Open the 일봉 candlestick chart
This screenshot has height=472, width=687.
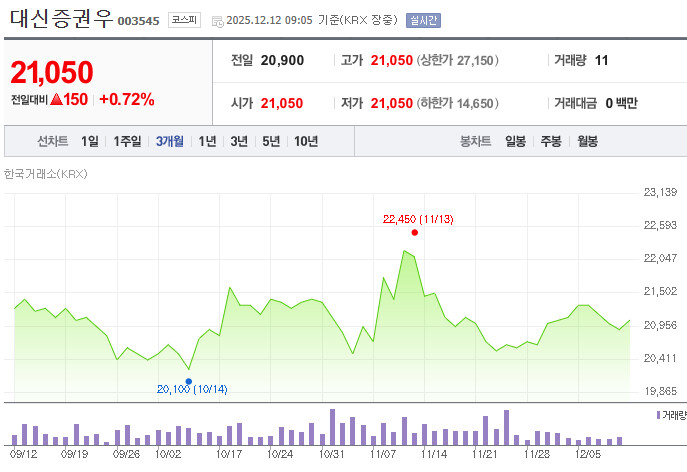pyautogui.click(x=515, y=141)
